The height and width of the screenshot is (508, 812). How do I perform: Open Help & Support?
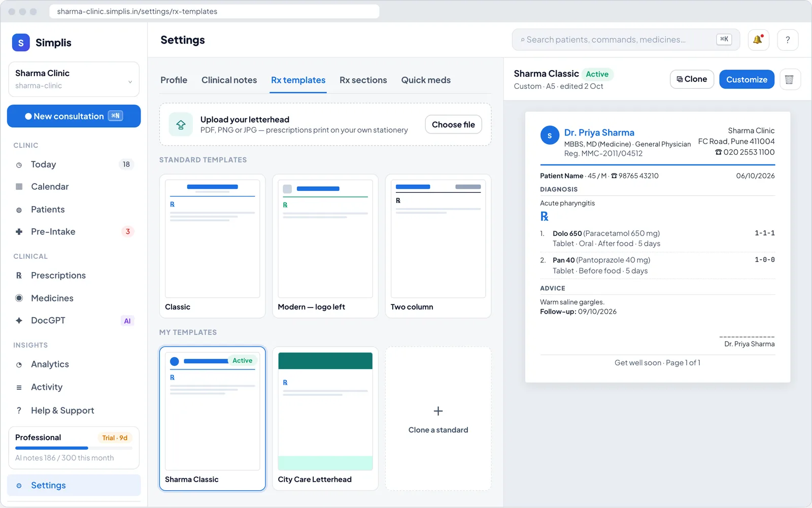(x=74, y=411)
